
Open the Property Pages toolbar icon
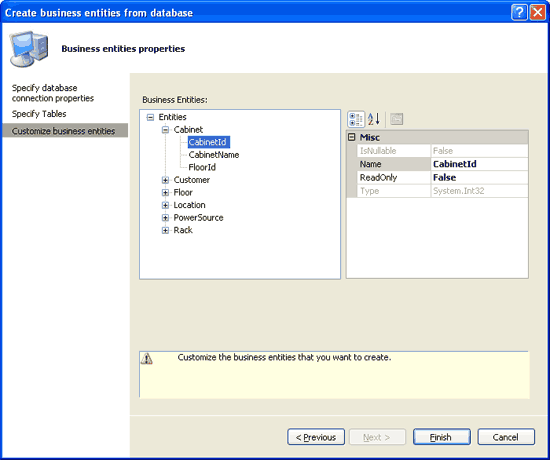coord(396,119)
